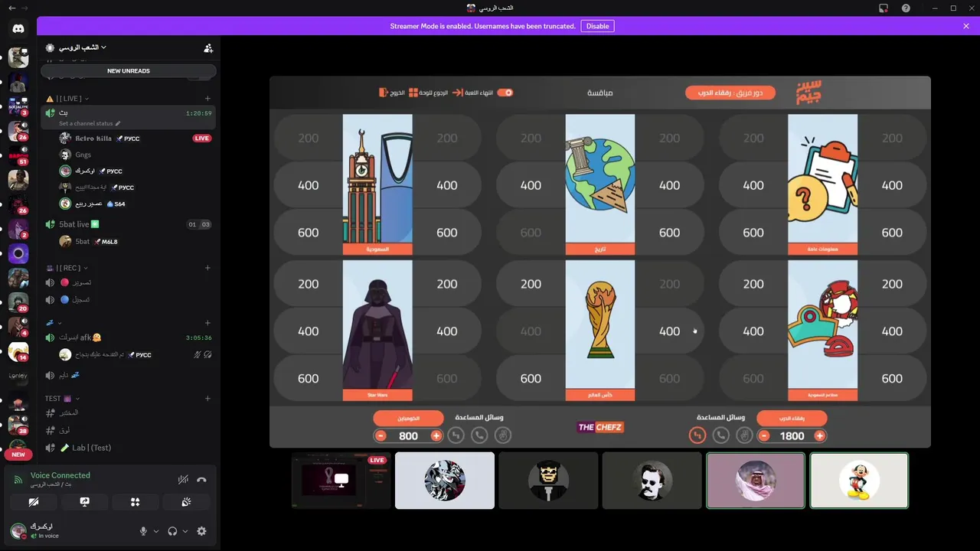
Task: Click الخروج exit icon in game header
Action: (384, 93)
